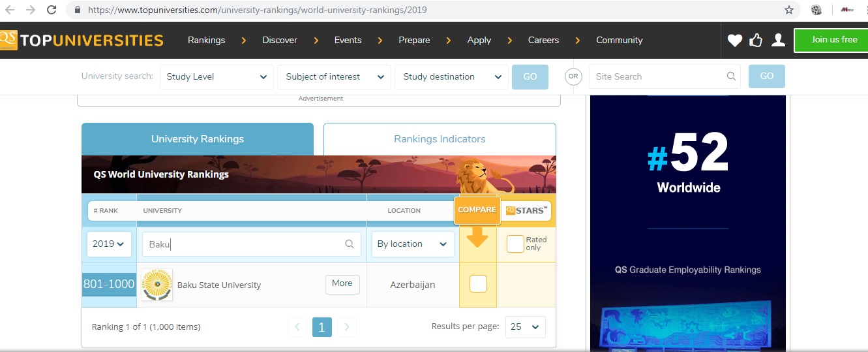Viewport: 868px width, 352px height.
Task: Click the #52 Worldwide advertisement banner
Action: pyautogui.click(x=689, y=223)
